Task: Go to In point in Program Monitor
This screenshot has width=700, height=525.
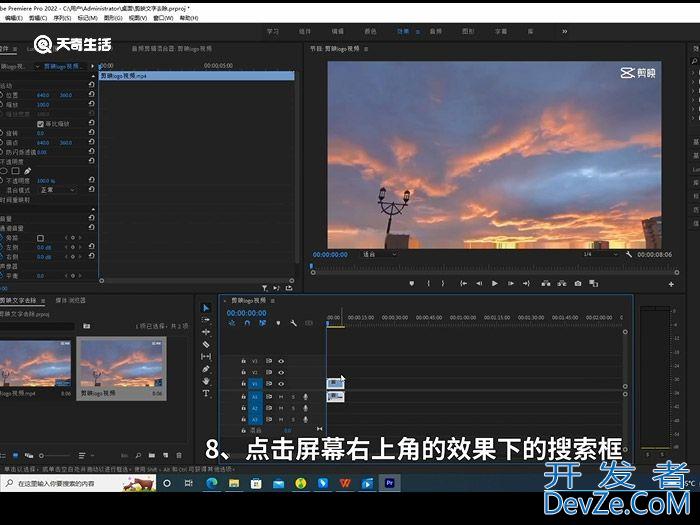Action: click(463, 283)
